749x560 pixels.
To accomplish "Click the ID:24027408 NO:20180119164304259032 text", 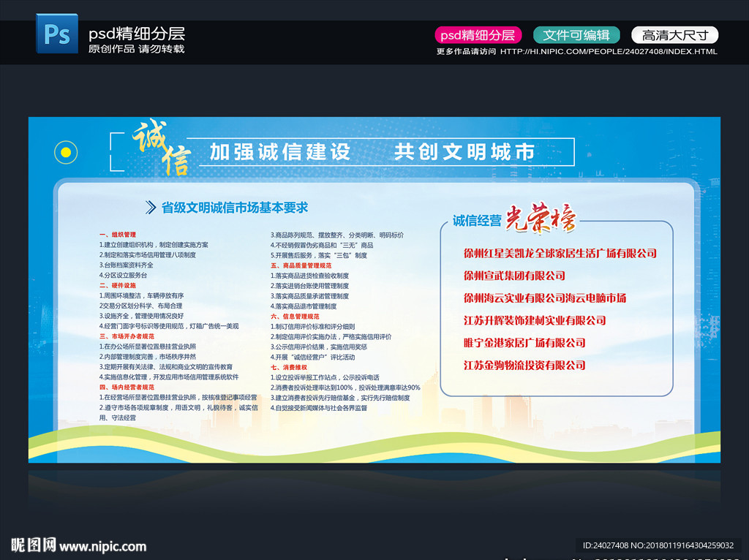I will 658,545.
